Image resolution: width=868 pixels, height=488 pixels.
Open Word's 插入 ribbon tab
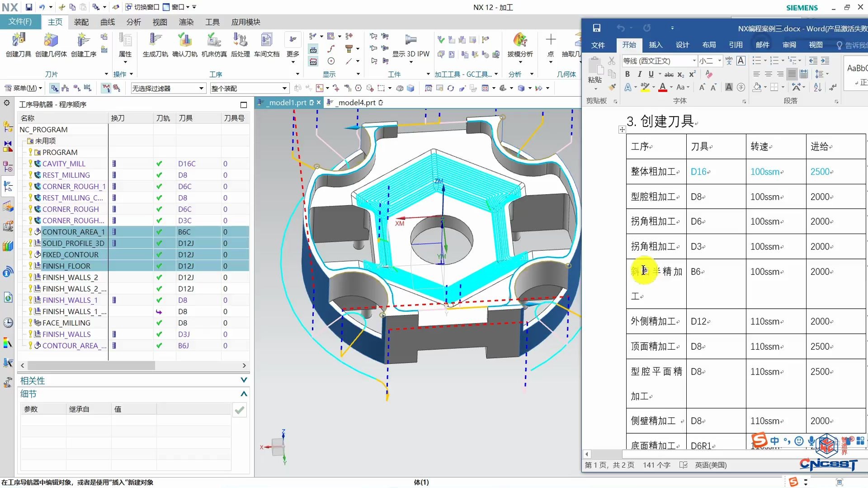[656, 45]
